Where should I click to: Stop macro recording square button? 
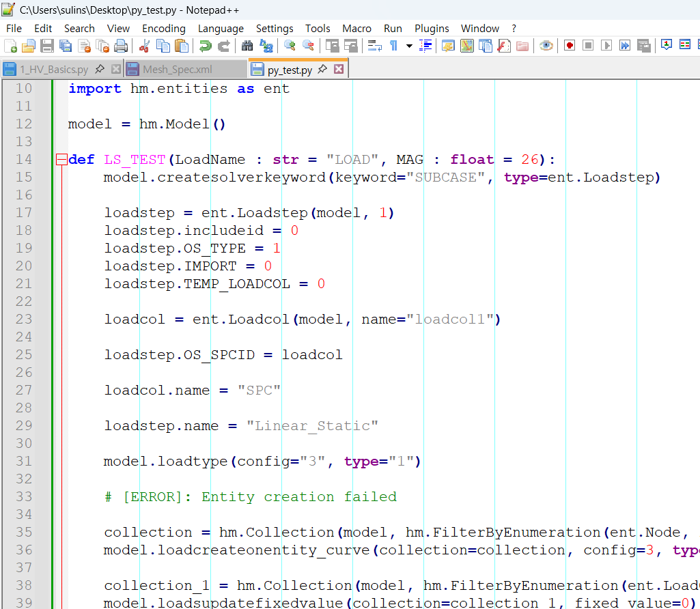tap(588, 46)
